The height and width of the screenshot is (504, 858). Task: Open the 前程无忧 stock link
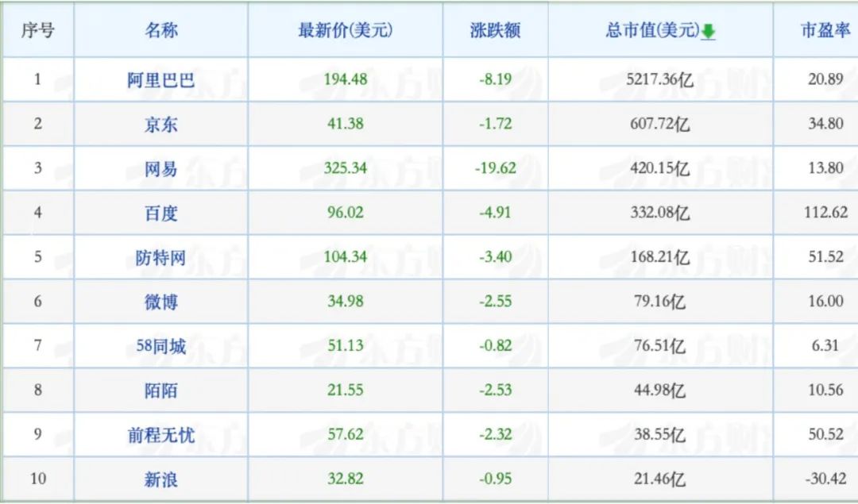pos(160,435)
